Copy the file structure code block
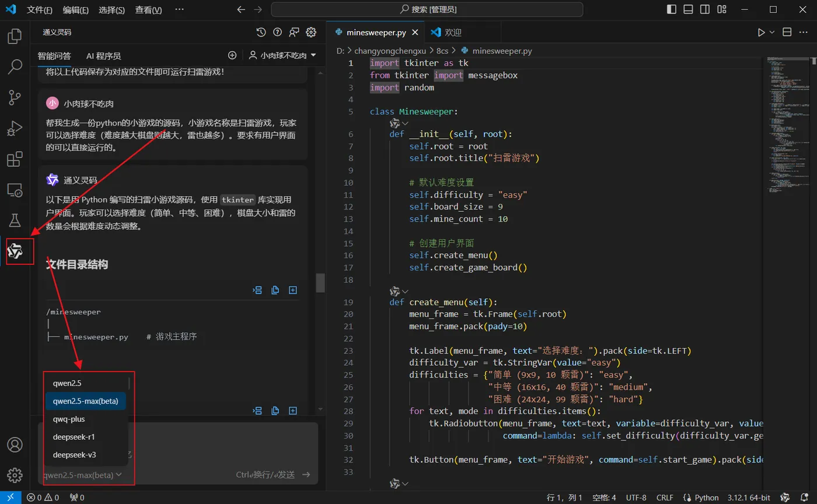 tap(275, 290)
